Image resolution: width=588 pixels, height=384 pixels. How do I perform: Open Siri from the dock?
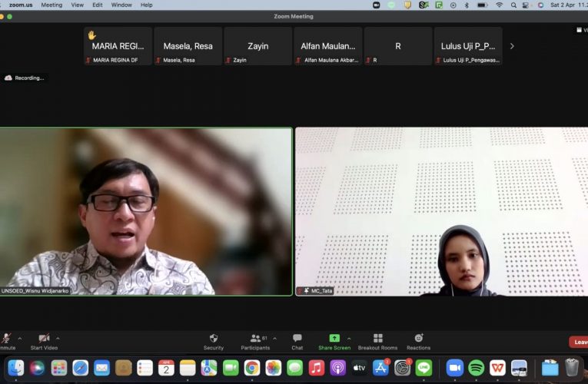click(x=37, y=368)
